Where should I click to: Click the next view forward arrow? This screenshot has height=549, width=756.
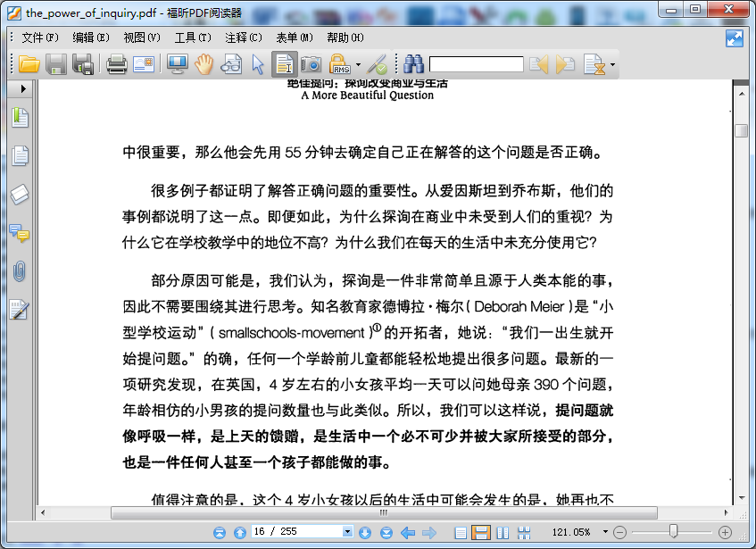(x=428, y=532)
